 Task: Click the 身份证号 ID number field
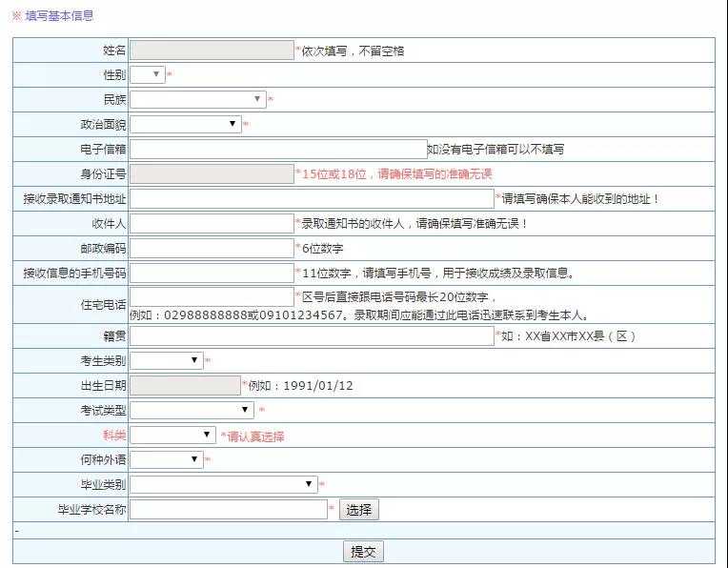click(212, 173)
